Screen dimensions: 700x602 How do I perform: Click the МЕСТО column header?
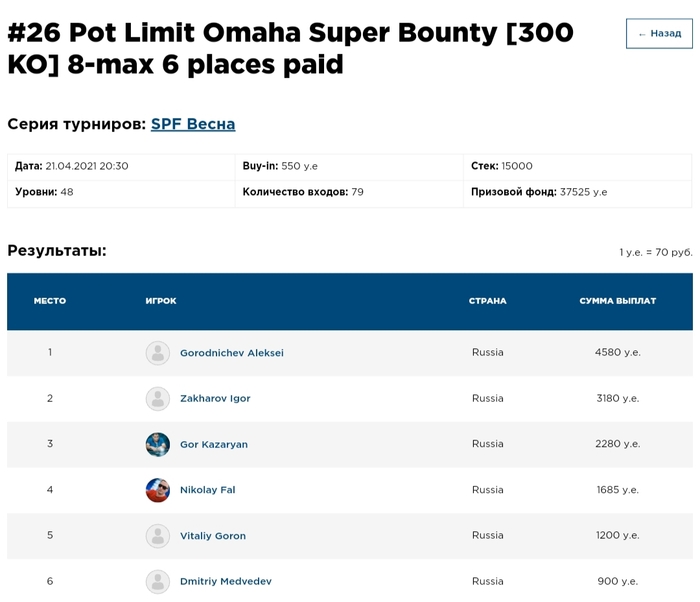tap(50, 301)
